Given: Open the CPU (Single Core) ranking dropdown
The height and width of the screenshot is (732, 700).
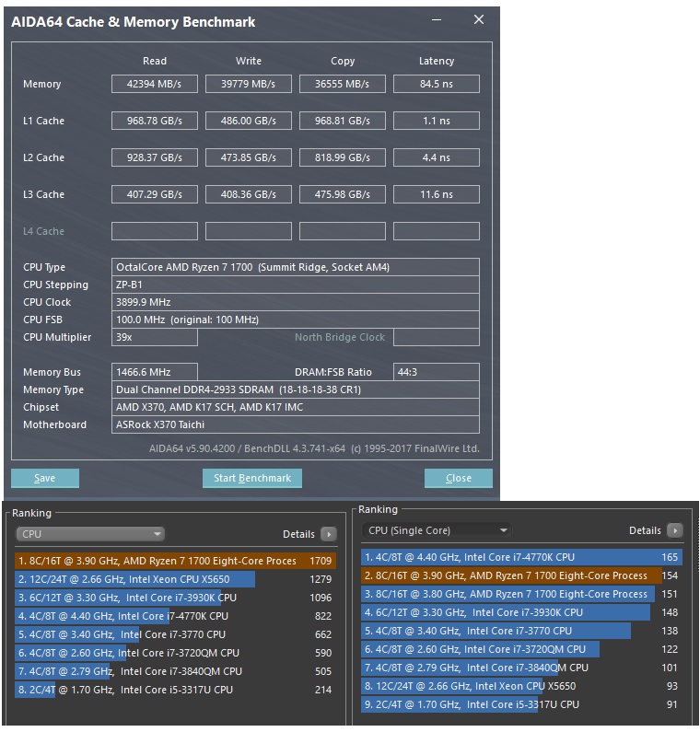Looking at the screenshot, I should point(437,530).
